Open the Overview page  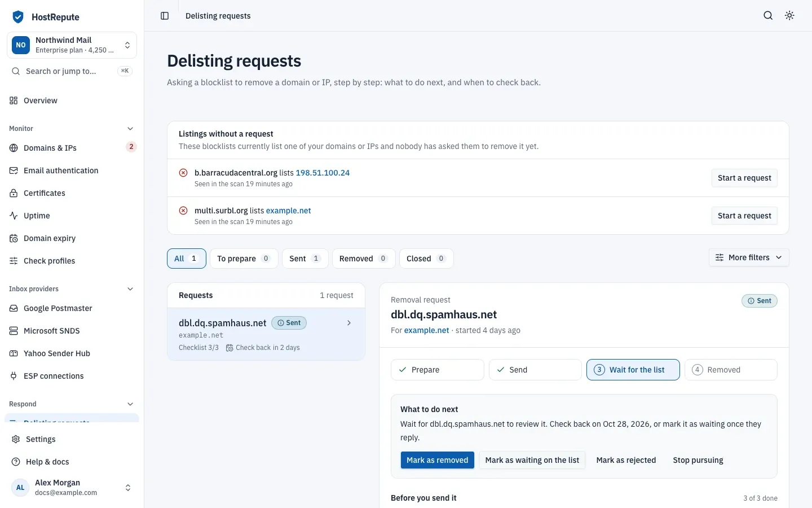[x=72, y=100]
